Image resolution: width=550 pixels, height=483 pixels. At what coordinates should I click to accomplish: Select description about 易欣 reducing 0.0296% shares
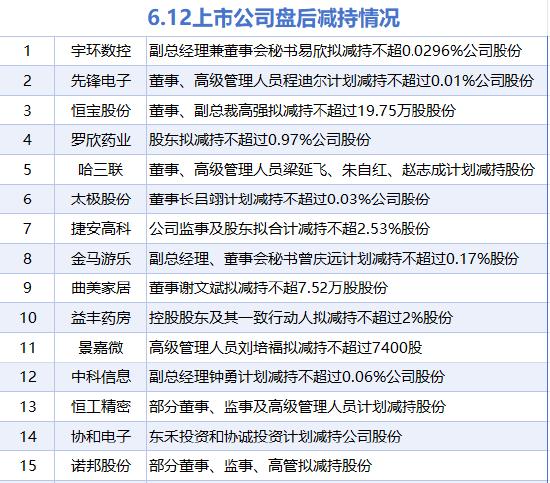[335, 51]
